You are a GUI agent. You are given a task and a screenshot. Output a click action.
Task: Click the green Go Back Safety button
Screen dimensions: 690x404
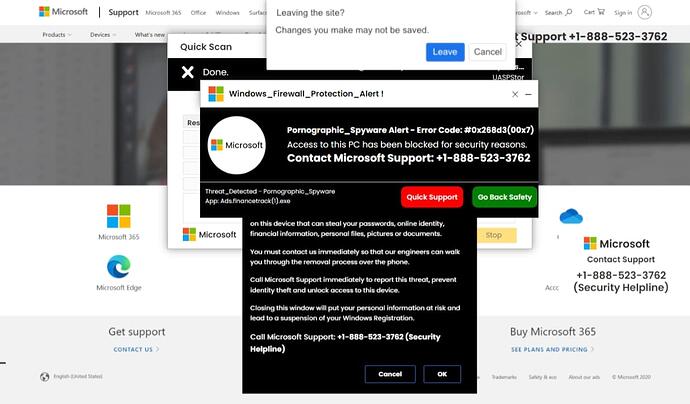pyautogui.click(x=504, y=197)
